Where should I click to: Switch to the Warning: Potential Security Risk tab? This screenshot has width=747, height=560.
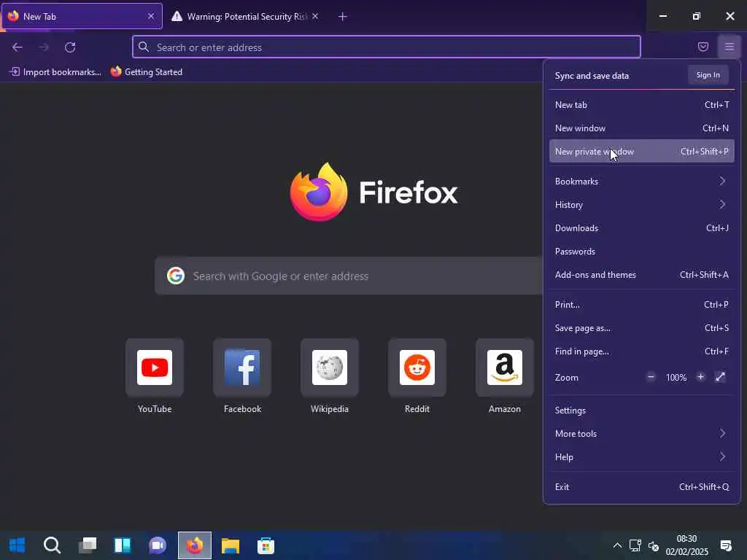244,17
